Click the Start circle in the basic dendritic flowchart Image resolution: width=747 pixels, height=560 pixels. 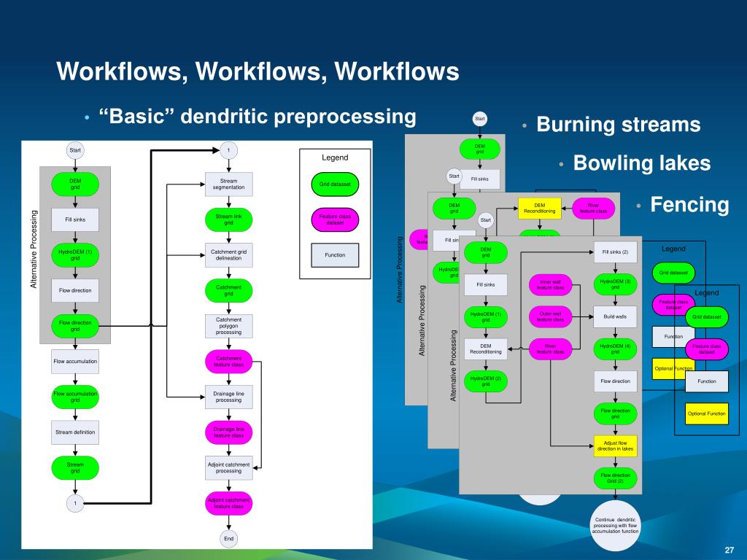point(75,150)
